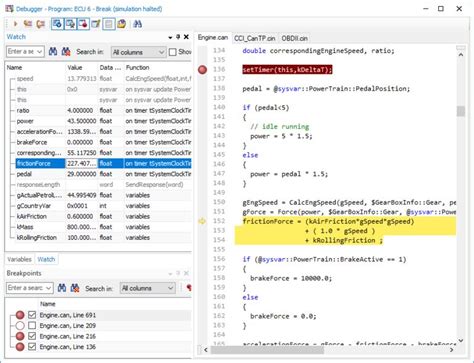Select the ratio watch row

pos(103,110)
